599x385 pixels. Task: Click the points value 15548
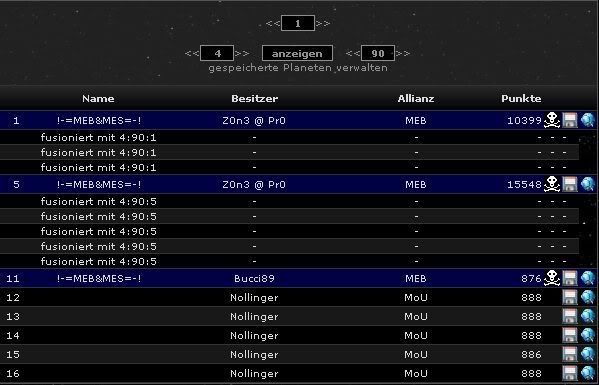point(524,184)
